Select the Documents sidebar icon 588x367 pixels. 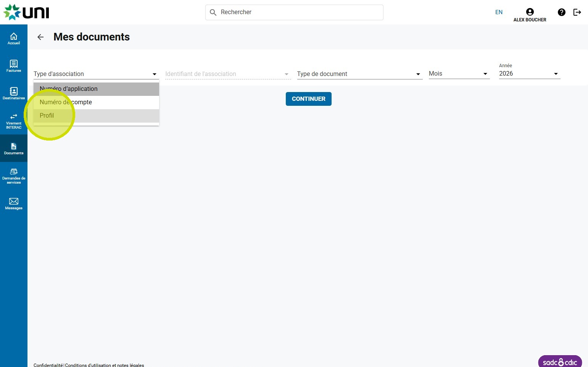click(x=14, y=149)
